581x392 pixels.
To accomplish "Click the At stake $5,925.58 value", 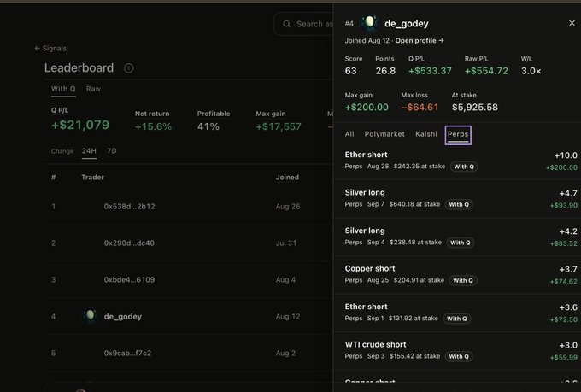I will pos(475,108).
